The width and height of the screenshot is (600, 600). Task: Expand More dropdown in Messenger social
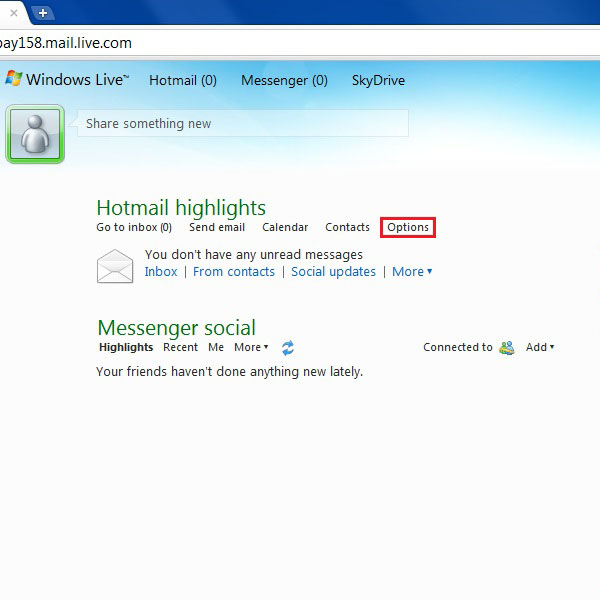point(251,347)
